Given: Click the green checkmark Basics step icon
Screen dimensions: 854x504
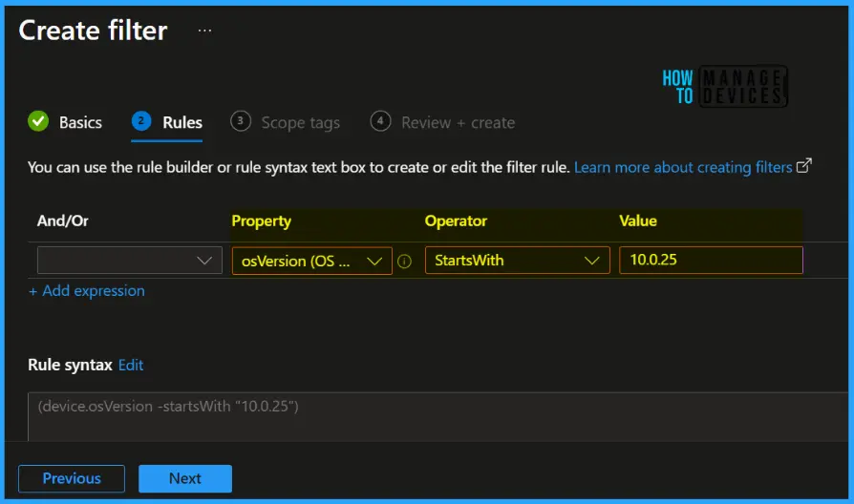Looking at the screenshot, I should [38, 121].
